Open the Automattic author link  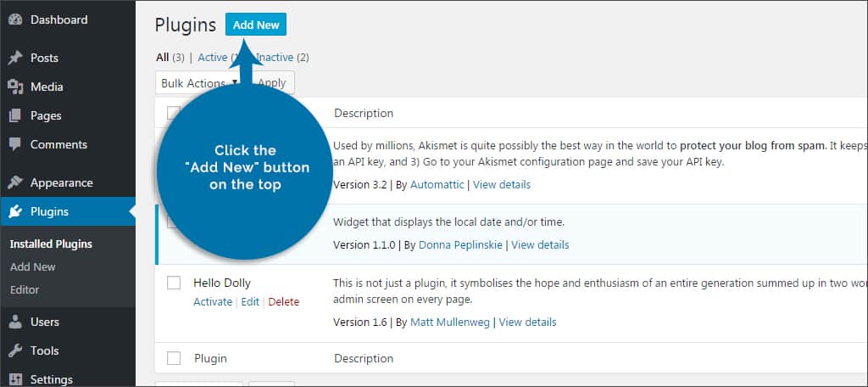(437, 185)
